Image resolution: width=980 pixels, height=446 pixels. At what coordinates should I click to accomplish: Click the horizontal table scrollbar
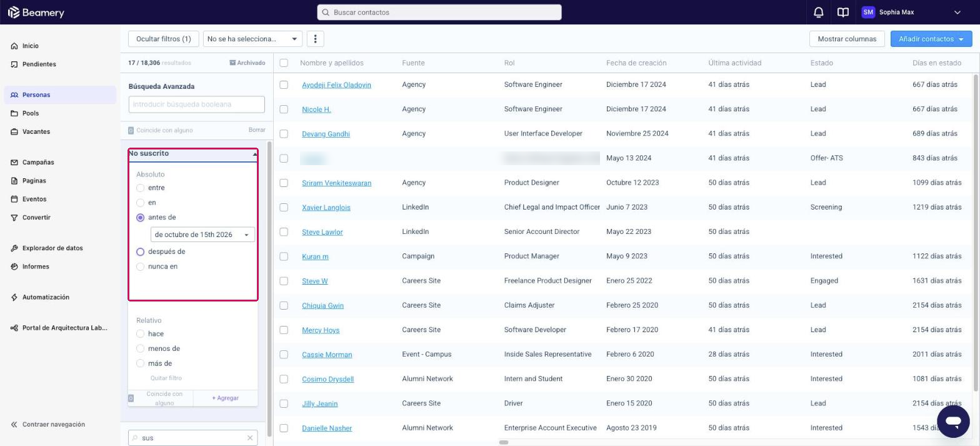(504, 442)
